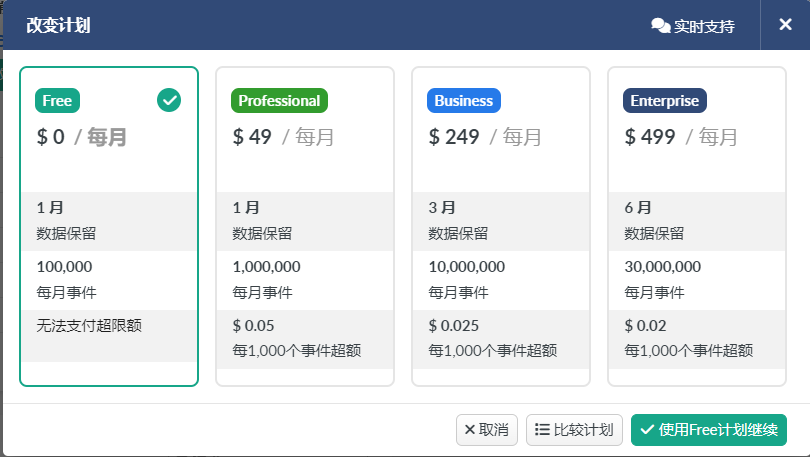Click Enterprise 30,000,000 每月事件 row
The height and width of the screenshot is (457, 810).
tap(697, 280)
